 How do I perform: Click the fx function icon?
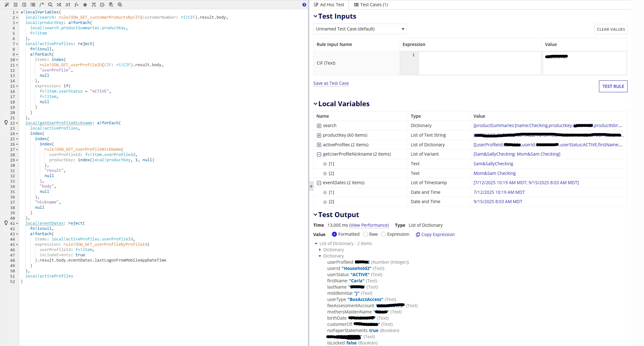click(x=76, y=5)
